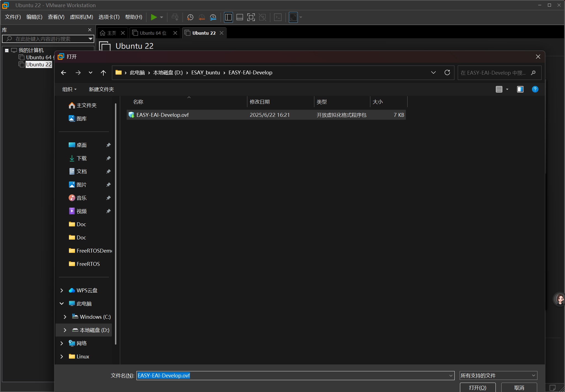Image resolution: width=565 pixels, height=392 pixels.
Task: Click the 新建文件夹 button
Action: tap(101, 89)
